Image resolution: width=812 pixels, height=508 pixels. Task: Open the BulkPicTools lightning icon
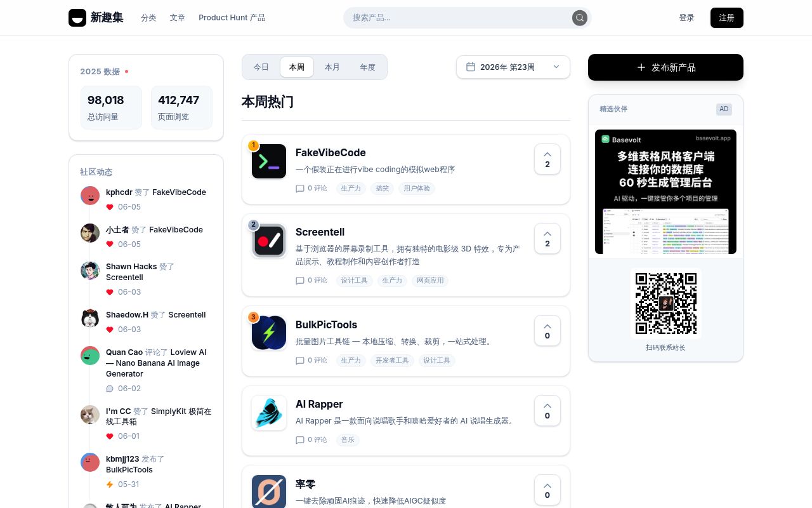269,333
